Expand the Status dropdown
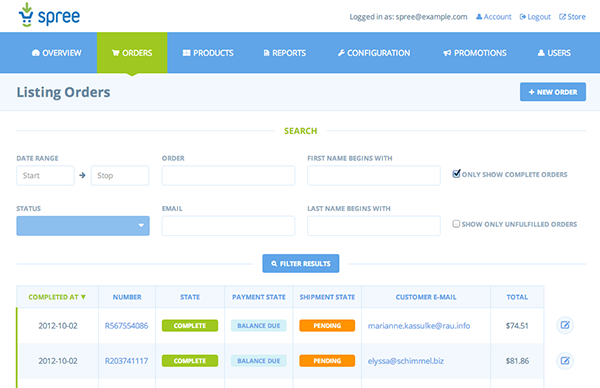This screenshot has height=388, width=600. click(x=83, y=226)
